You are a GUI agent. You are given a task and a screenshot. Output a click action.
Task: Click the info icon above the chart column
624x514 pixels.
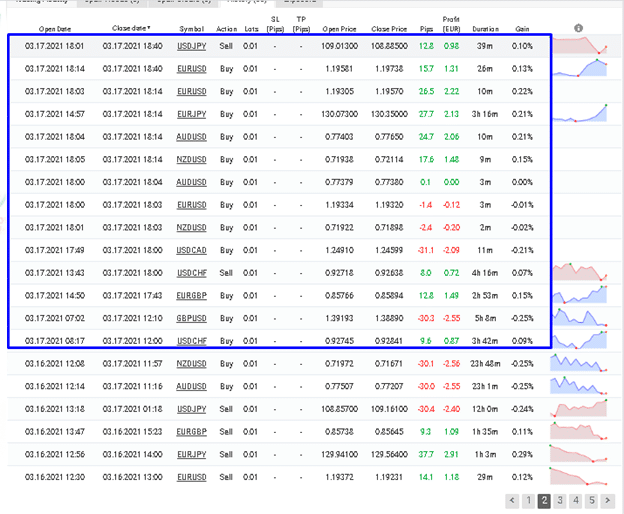pos(578,28)
